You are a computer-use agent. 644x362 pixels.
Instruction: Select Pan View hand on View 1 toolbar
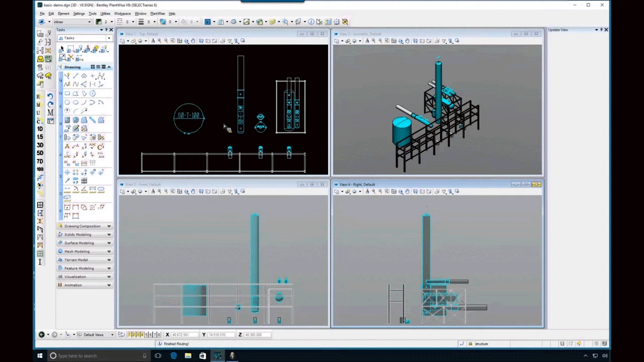(193, 41)
